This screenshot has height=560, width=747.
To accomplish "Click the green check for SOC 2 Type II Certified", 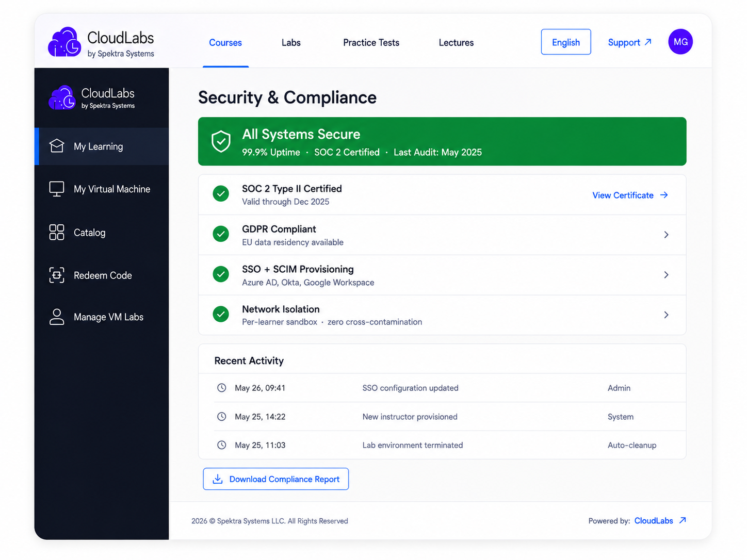I will click(x=221, y=194).
